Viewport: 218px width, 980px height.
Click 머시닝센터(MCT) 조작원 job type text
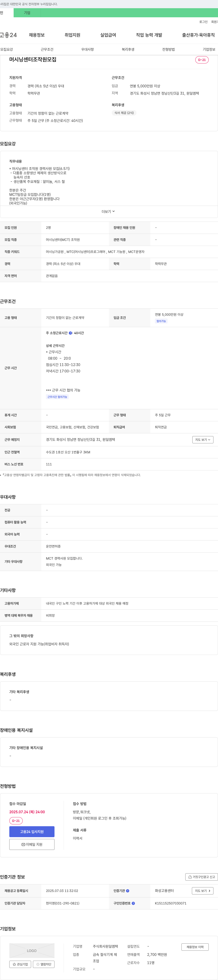click(x=63, y=240)
